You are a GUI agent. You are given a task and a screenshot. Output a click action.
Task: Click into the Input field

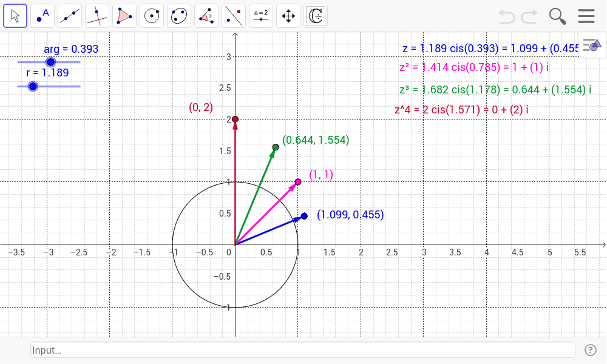302,350
